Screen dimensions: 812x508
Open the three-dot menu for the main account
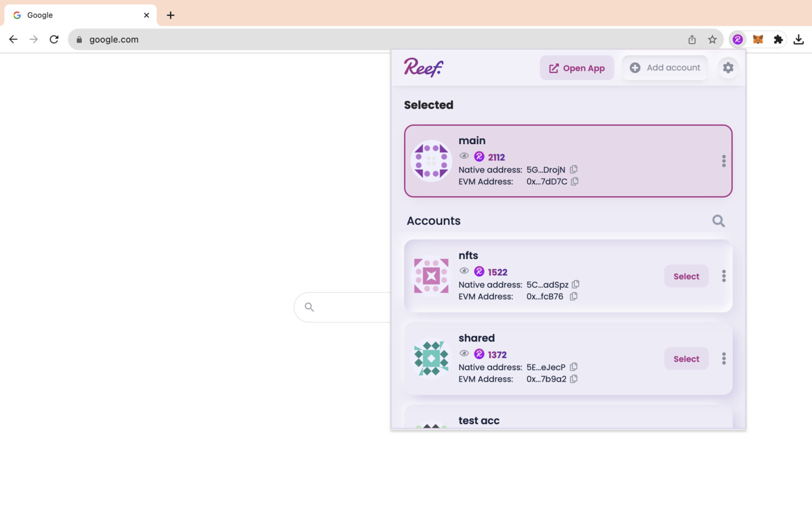pyautogui.click(x=723, y=161)
